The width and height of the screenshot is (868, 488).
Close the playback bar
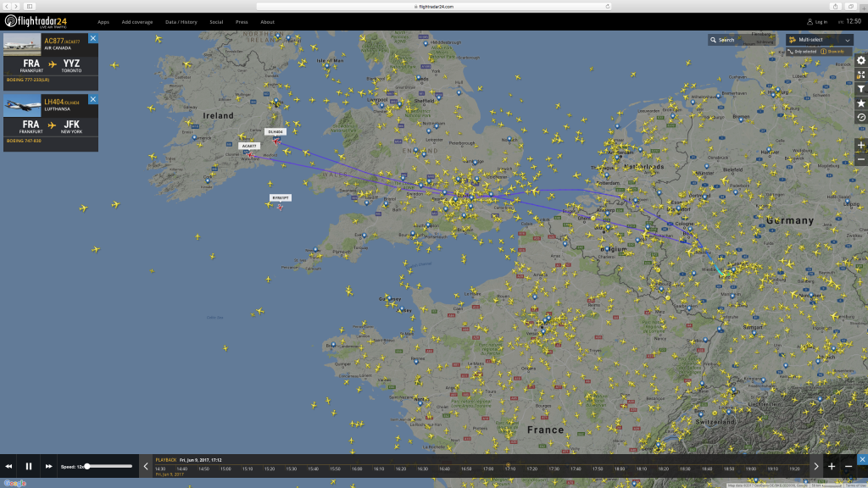coord(862,459)
